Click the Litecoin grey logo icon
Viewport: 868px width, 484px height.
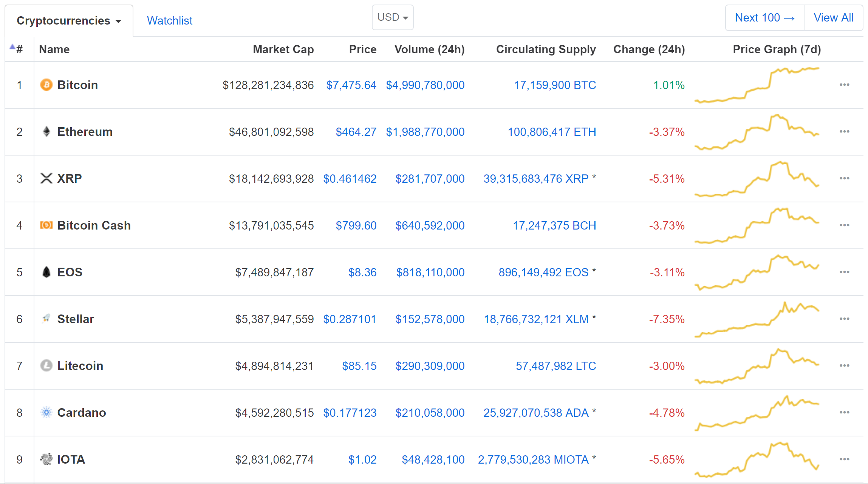click(46, 365)
